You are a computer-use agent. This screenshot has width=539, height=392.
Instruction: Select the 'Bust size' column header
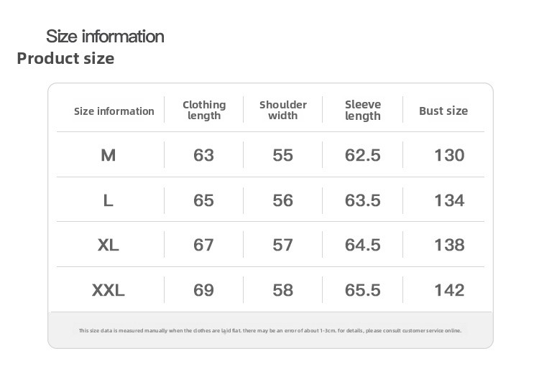pyautogui.click(x=443, y=111)
